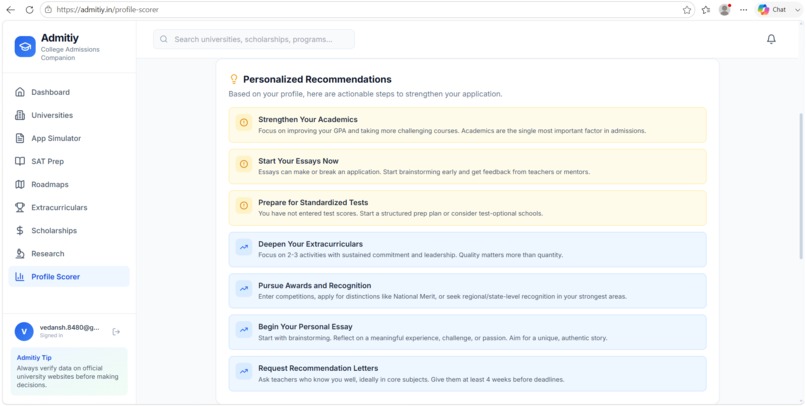Click trend icon on Begin Your Personal Essay
This screenshot has height=406, width=806.
(244, 329)
